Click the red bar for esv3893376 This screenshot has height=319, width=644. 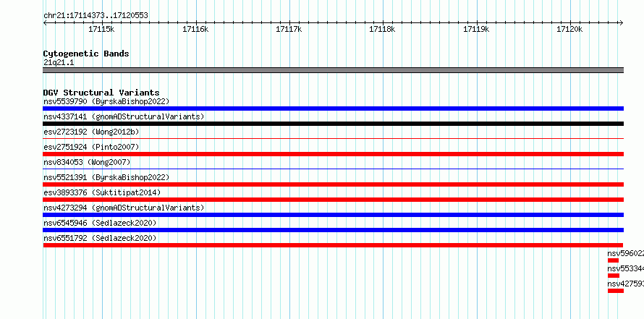pos(333,200)
